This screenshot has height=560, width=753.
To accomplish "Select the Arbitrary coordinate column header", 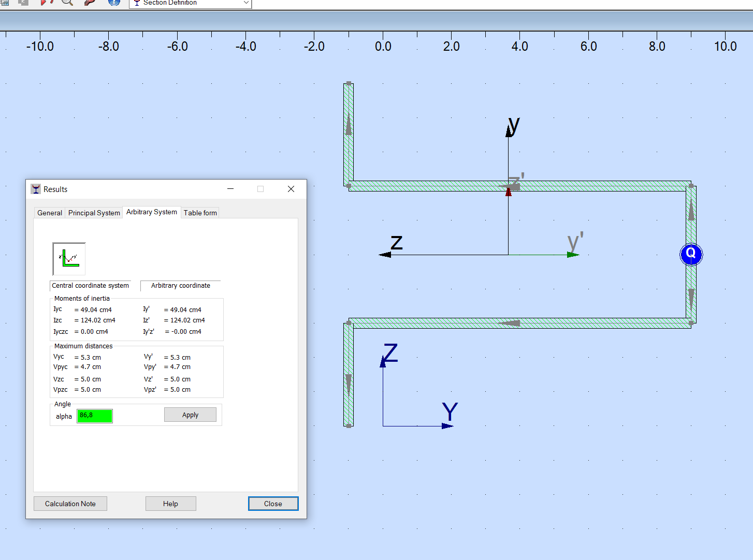I will tap(180, 286).
